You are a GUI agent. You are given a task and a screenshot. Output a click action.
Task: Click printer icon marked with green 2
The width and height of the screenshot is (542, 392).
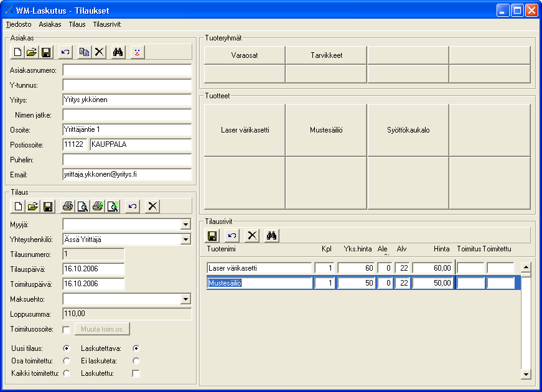[x=98, y=207]
